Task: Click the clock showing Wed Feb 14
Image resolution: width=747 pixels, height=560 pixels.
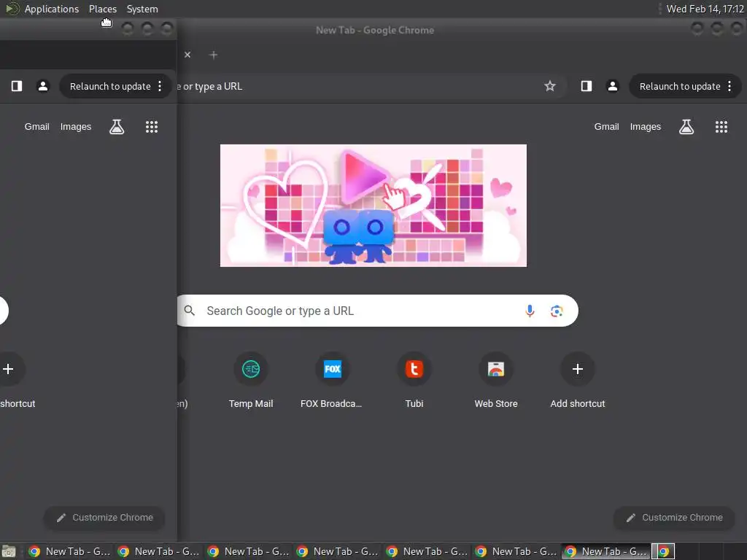Action: click(x=705, y=9)
